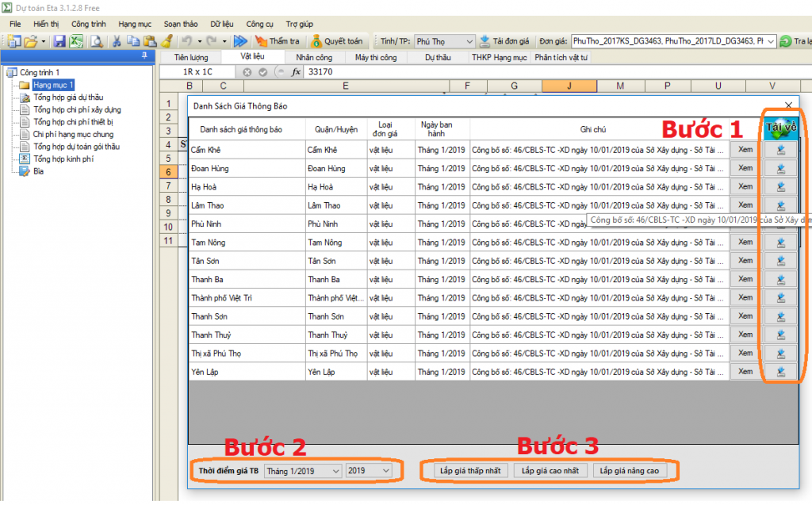Switch to the Nhân công tab
812x505 pixels.
(314, 57)
